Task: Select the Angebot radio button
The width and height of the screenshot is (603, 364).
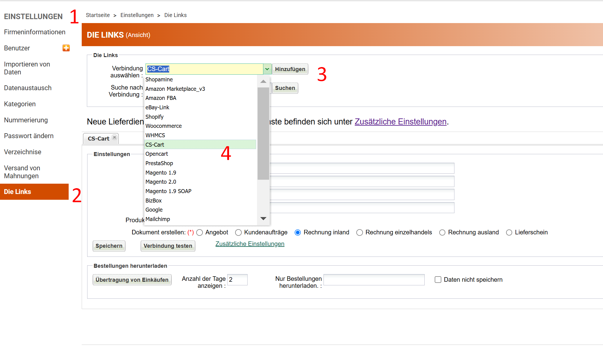Action: (200, 233)
